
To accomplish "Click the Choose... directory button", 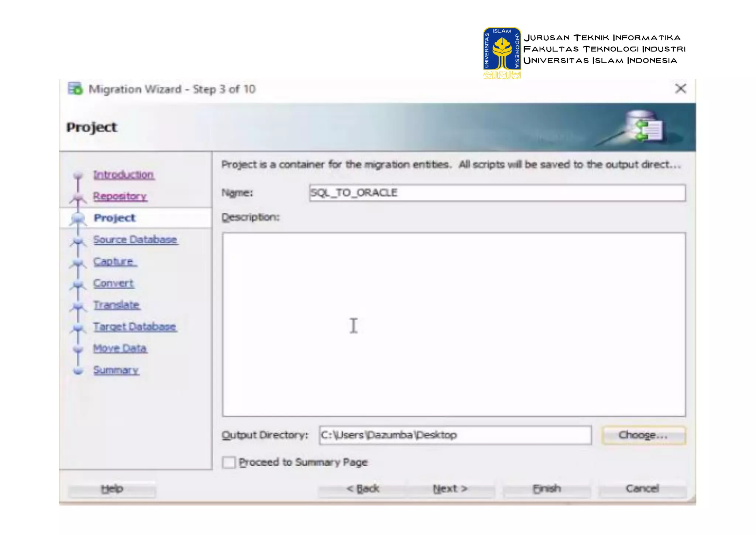I will [x=643, y=435].
